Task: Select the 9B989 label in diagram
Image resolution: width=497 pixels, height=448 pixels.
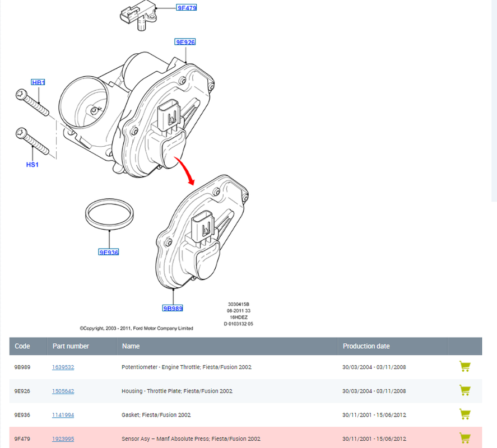Action: (x=173, y=308)
